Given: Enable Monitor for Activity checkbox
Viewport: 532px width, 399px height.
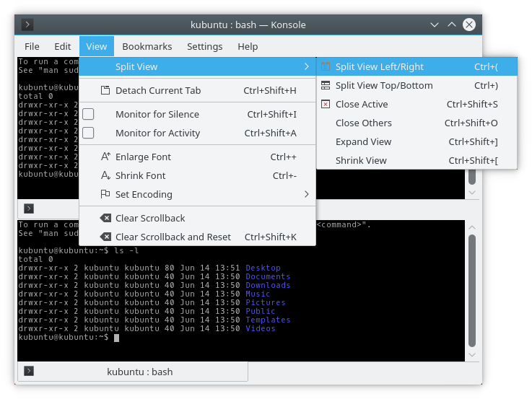Looking at the screenshot, I should pyautogui.click(x=88, y=133).
